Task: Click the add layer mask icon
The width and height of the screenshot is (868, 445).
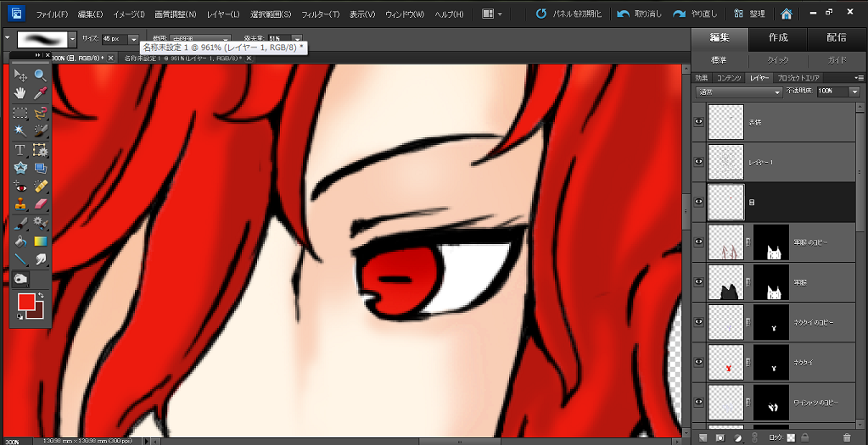Action: pyautogui.click(x=720, y=437)
